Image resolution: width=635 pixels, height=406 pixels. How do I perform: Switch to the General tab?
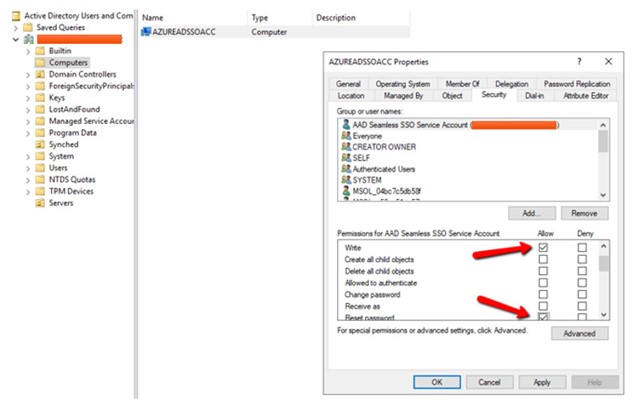(x=348, y=84)
